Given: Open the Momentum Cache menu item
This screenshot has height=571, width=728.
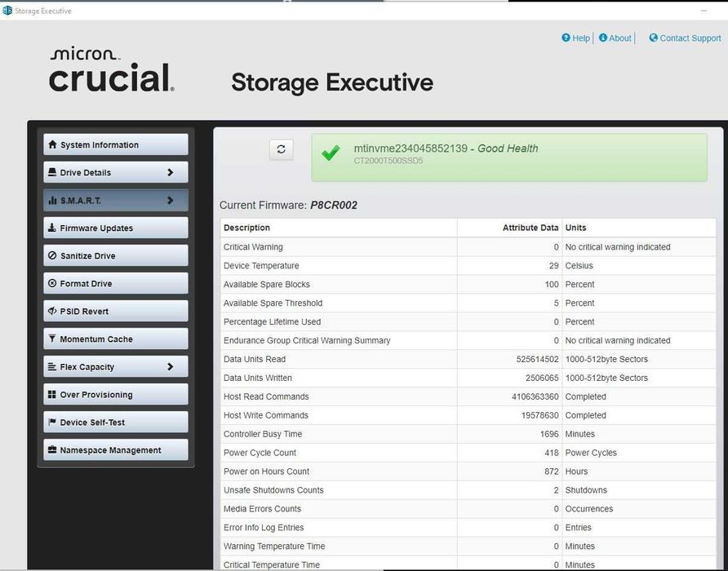Looking at the screenshot, I should point(116,339).
